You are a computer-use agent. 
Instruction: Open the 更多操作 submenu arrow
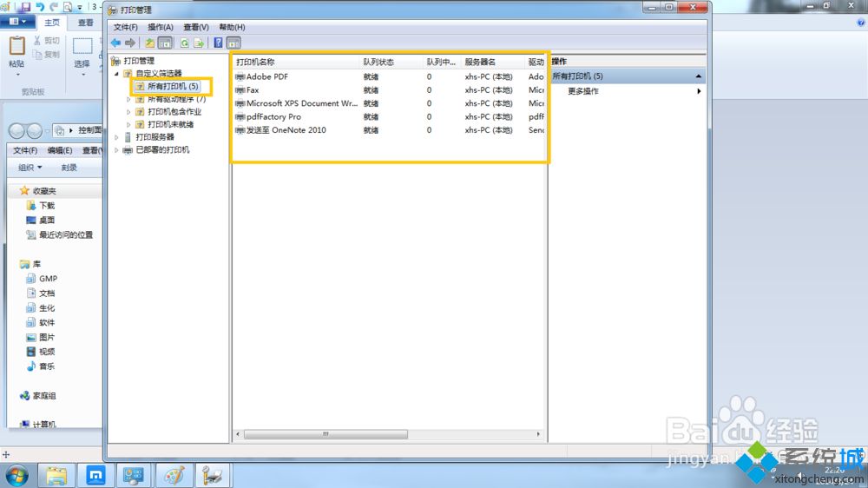[x=699, y=91]
